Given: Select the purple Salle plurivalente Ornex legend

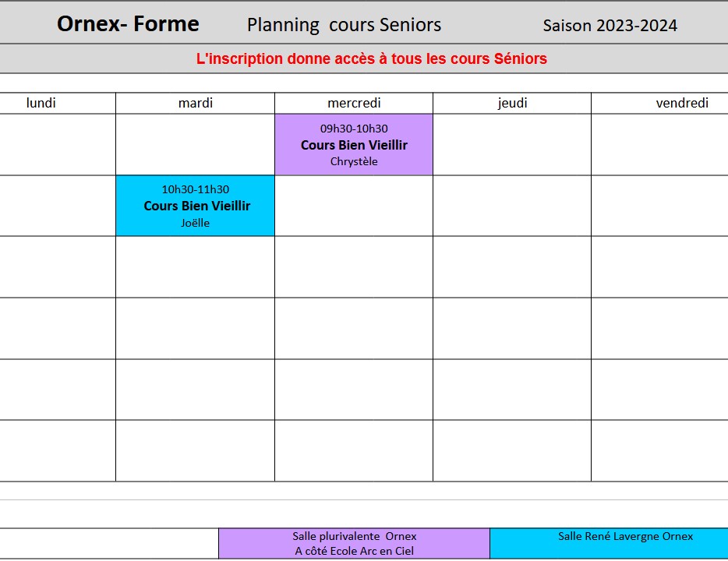Looking at the screenshot, I should [x=354, y=543].
